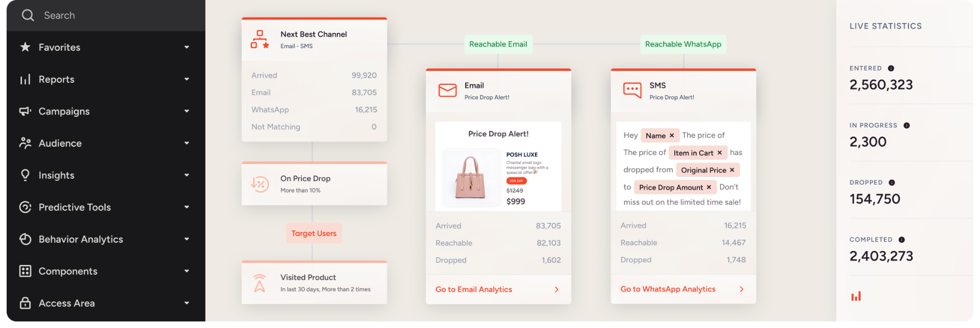Screen dimensions: 980x328
Task: Follow the Go to Email Analytics link
Action: (474, 289)
